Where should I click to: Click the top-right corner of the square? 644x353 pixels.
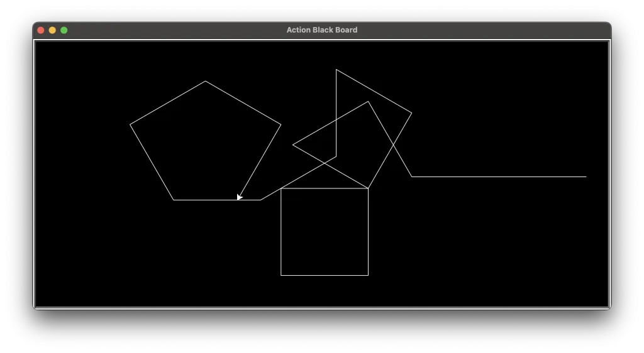coord(368,188)
